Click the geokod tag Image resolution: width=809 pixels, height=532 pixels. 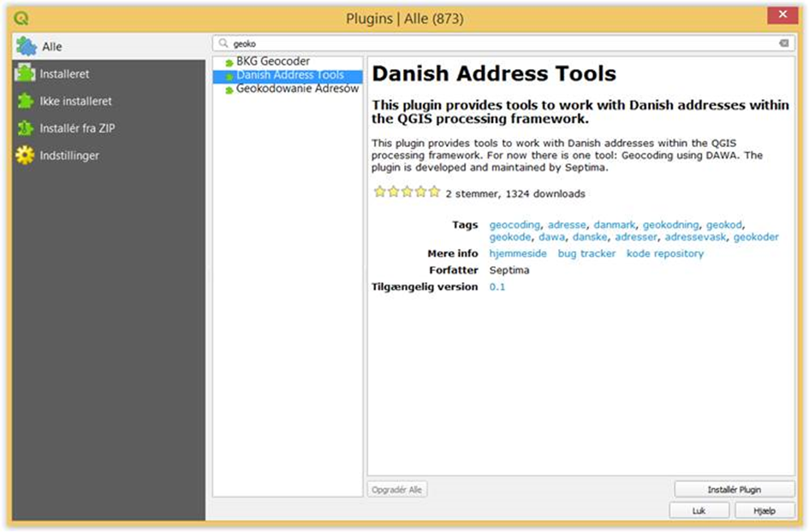point(724,225)
